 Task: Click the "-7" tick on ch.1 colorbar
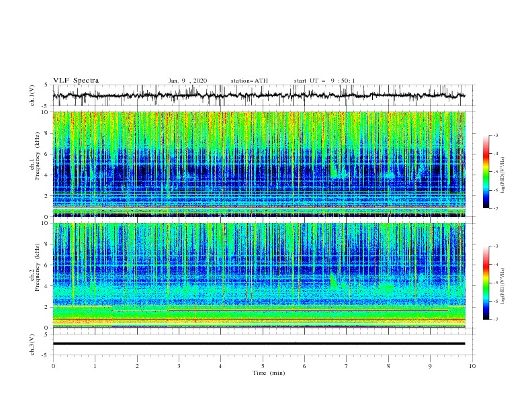pos(495,208)
